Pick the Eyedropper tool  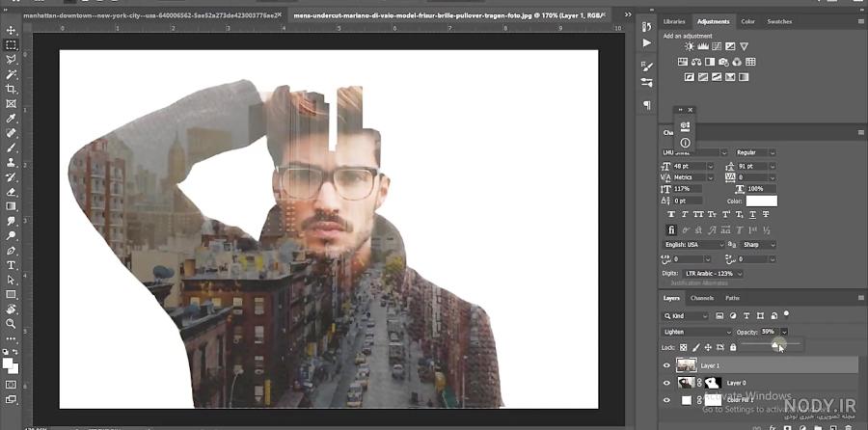[11, 118]
